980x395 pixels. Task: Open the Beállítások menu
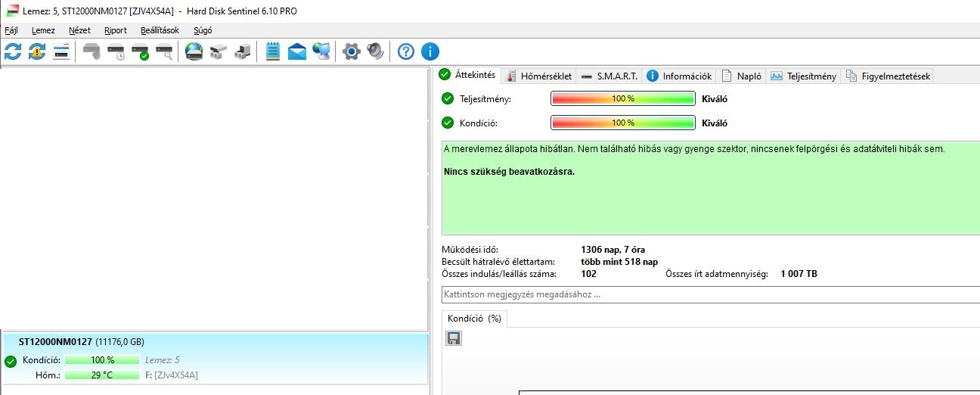[x=160, y=30]
